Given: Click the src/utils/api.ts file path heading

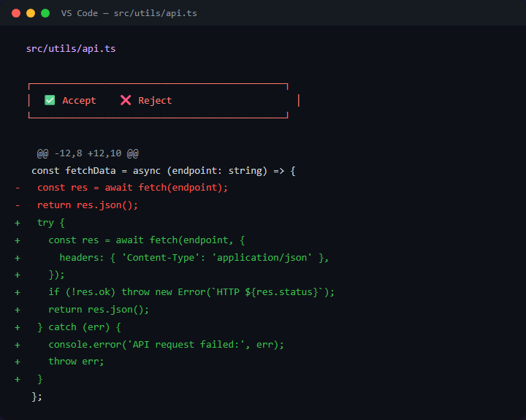Looking at the screenshot, I should pyautogui.click(x=71, y=49).
